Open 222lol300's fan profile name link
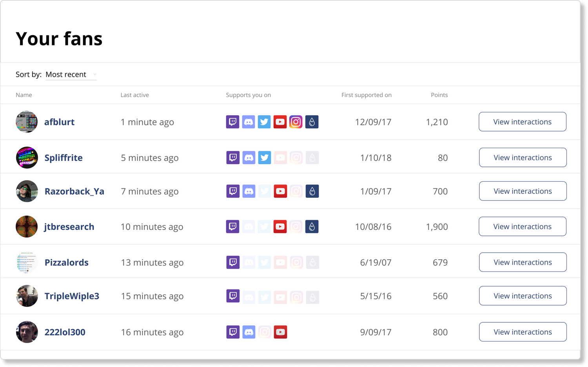The width and height of the screenshot is (588, 367). point(65,332)
